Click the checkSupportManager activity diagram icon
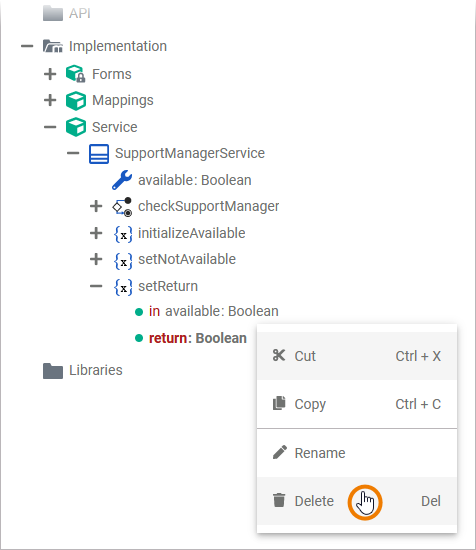Screen dimensions: 476x550 pos(122,207)
